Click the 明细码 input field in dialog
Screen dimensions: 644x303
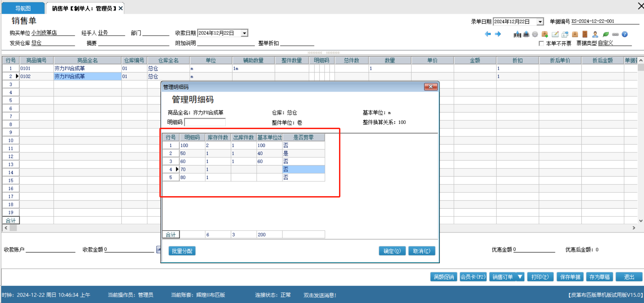(x=205, y=122)
